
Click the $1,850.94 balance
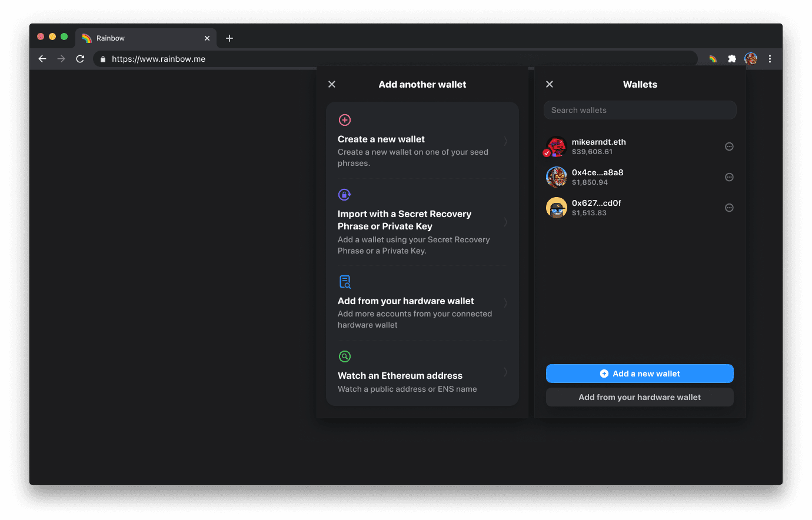(x=590, y=182)
